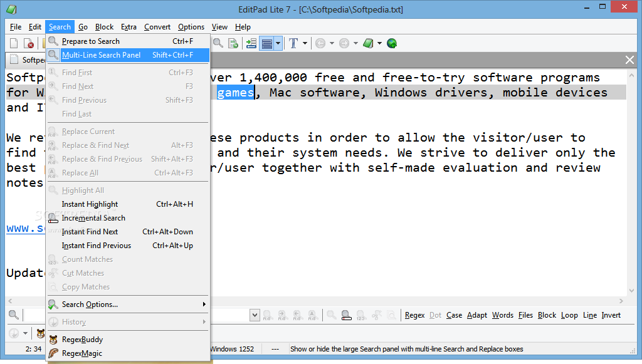Click the search History clock icon
The height and width of the screenshot is (364, 642).
coord(14,333)
